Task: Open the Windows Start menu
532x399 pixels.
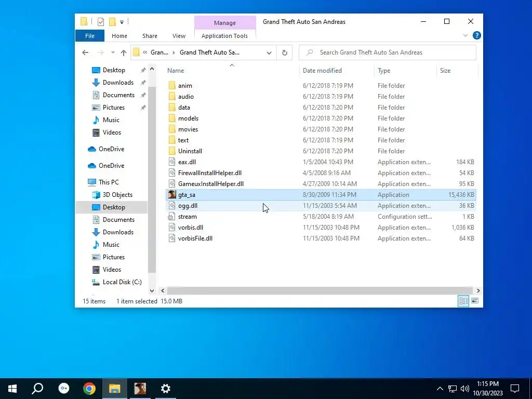Action: [x=12, y=389]
